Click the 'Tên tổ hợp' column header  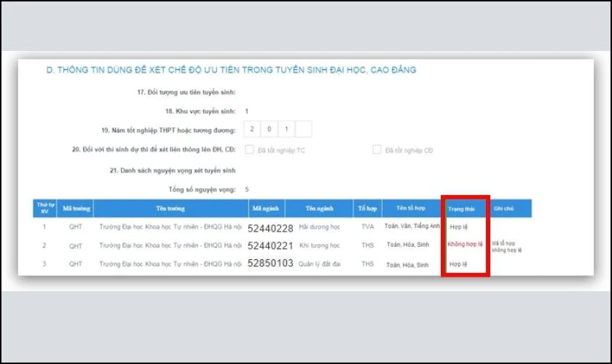410,208
